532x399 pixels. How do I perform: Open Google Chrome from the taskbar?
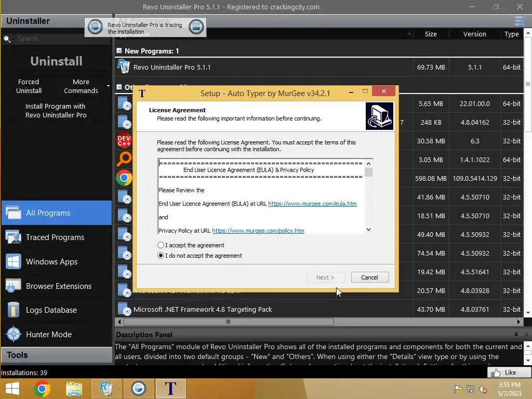(x=42, y=389)
